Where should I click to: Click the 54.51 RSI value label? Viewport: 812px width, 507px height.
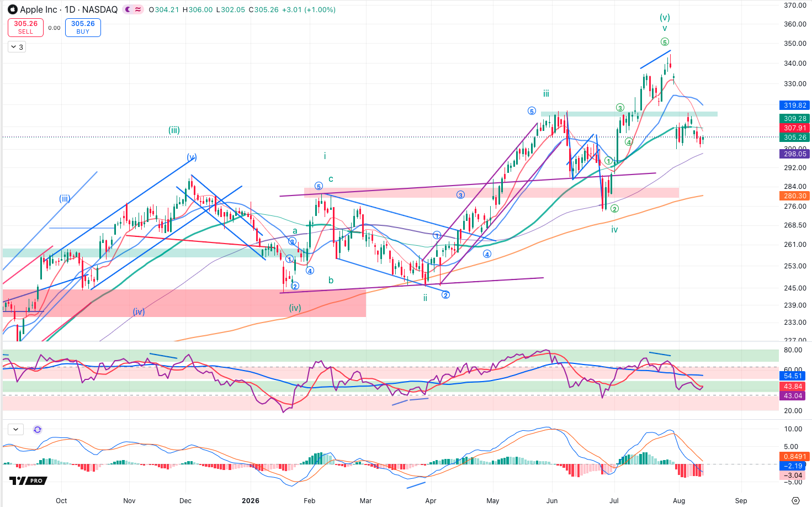(x=793, y=376)
